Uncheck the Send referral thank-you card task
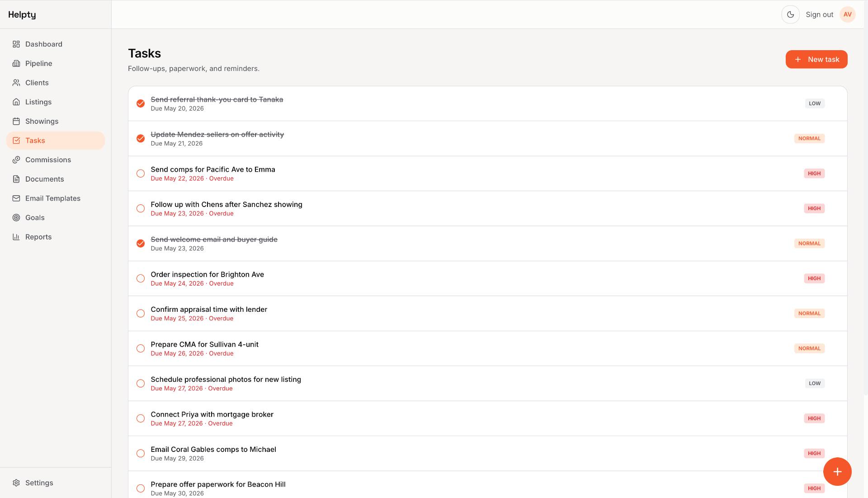Screen dimensions: 868x498 141,103
